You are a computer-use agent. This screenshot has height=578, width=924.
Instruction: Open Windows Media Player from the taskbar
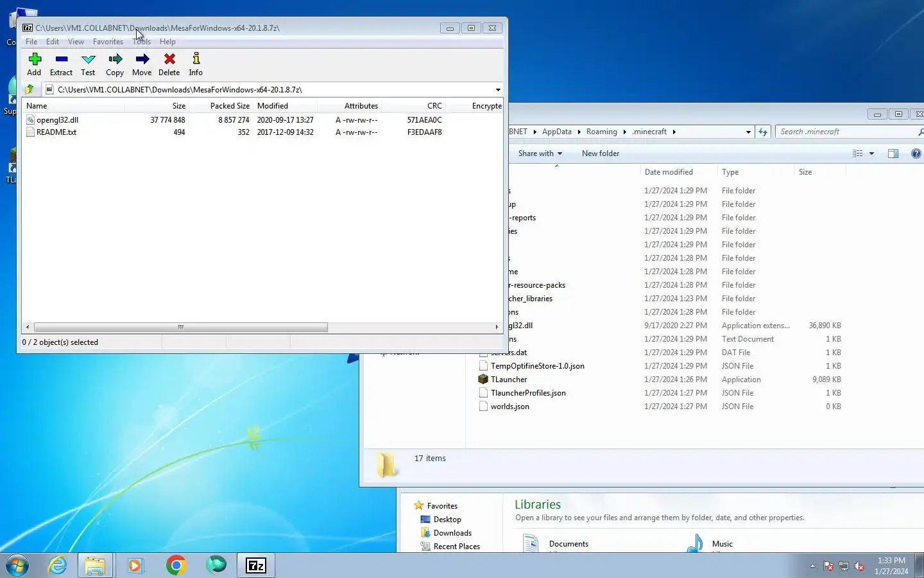(135, 566)
